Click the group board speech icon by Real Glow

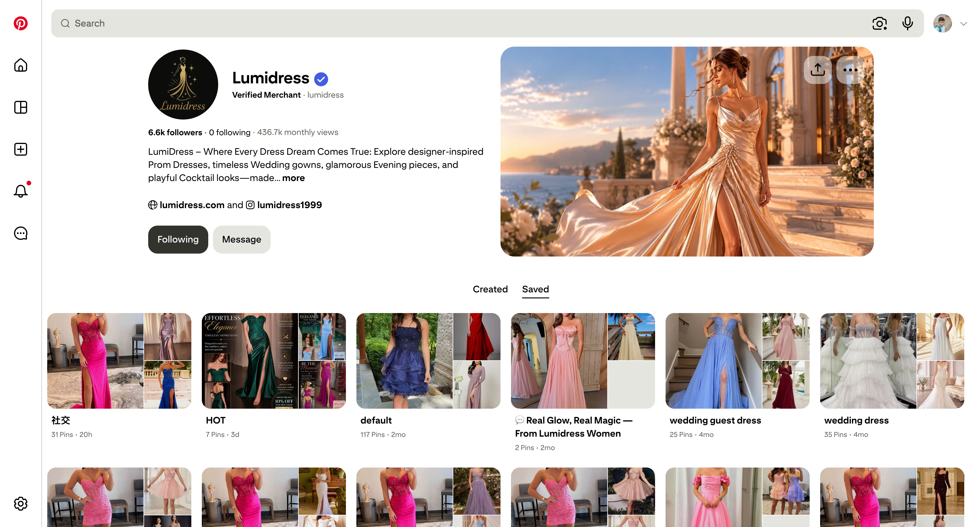point(519,420)
